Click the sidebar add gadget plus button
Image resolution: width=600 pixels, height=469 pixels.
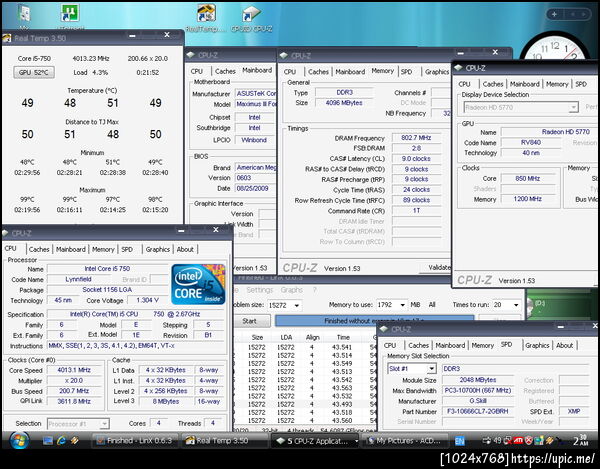tap(554, 14)
